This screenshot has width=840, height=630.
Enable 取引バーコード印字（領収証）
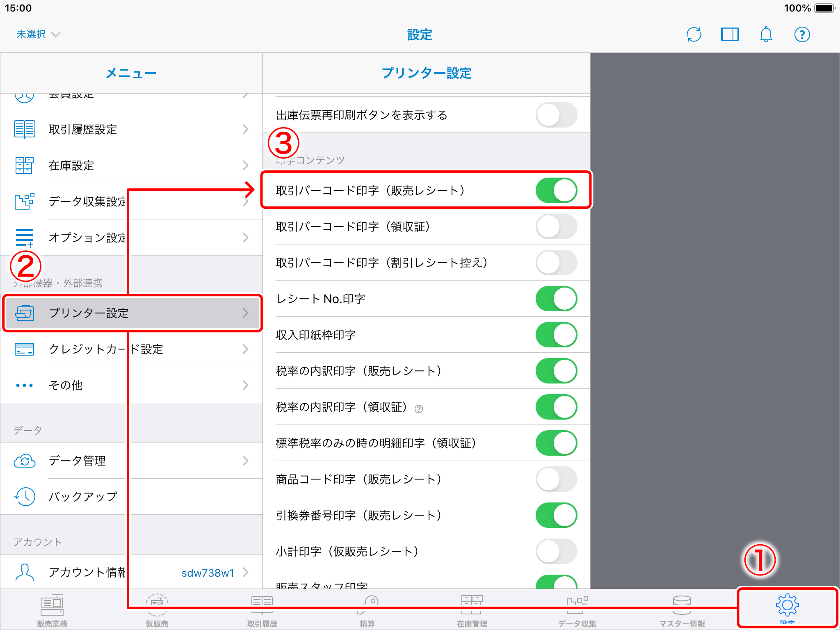[x=556, y=226]
